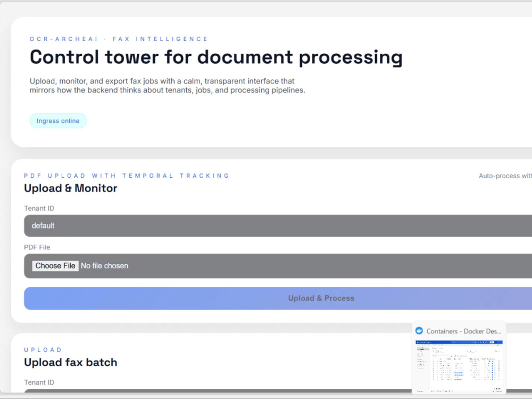Click the "Upload fax batch" section heading
Viewport: 532px width, 399px height.
pyautogui.click(x=71, y=362)
